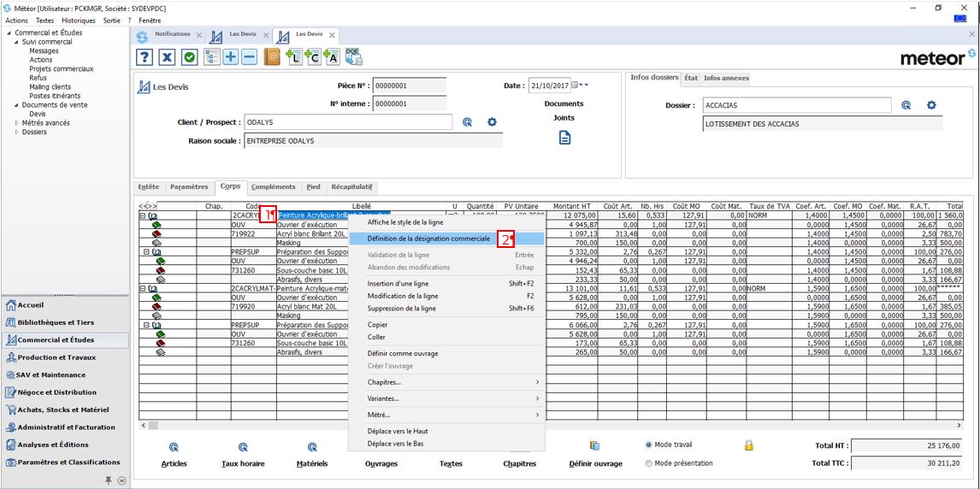Click the green checkmark validate icon
The image size is (980, 489).
pos(189,57)
